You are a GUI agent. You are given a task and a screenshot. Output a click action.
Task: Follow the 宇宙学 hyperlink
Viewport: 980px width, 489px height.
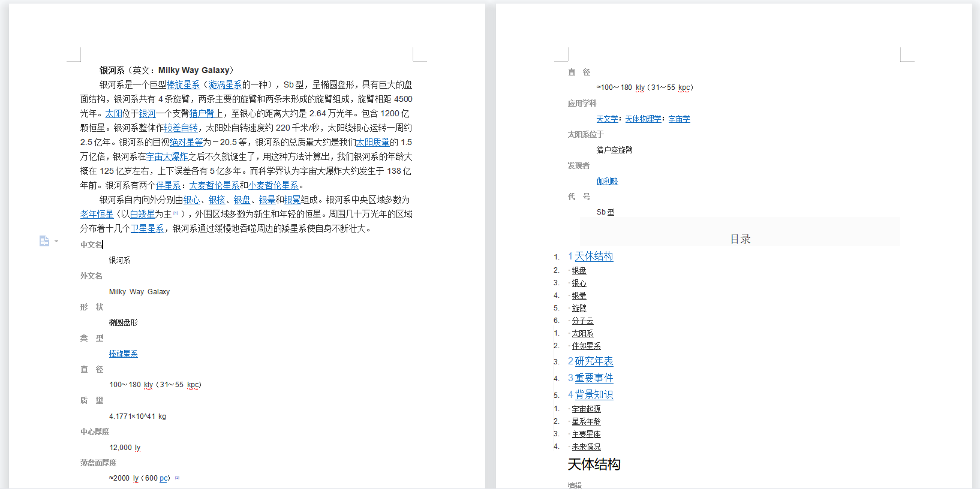coord(679,119)
